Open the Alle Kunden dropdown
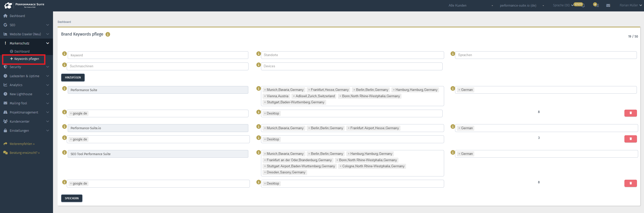Screen dimensions: 644x213 [x=471, y=6]
